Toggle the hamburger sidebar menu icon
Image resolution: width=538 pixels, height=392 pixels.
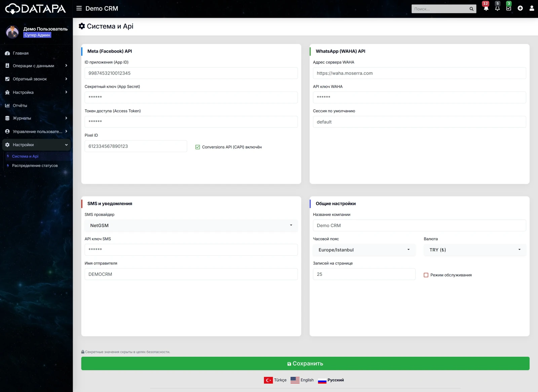(79, 8)
